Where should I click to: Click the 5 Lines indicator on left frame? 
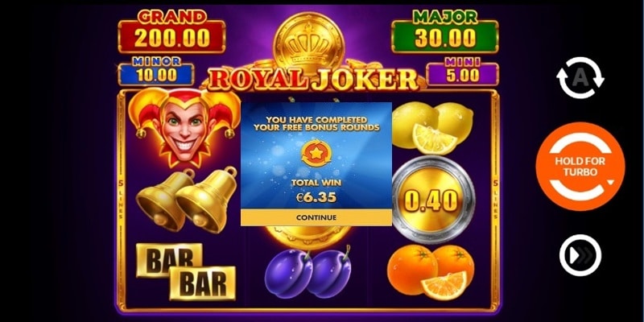121,199
